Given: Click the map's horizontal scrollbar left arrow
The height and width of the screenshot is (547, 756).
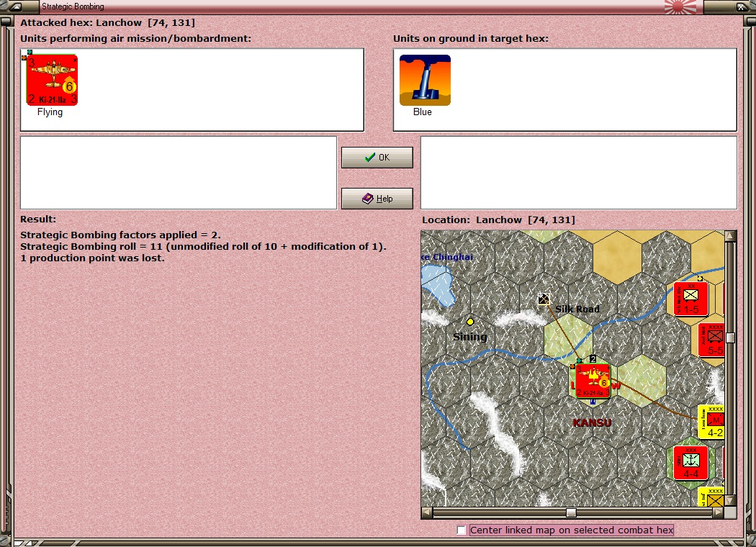Looking at the screenshot, I should (427, 512).
